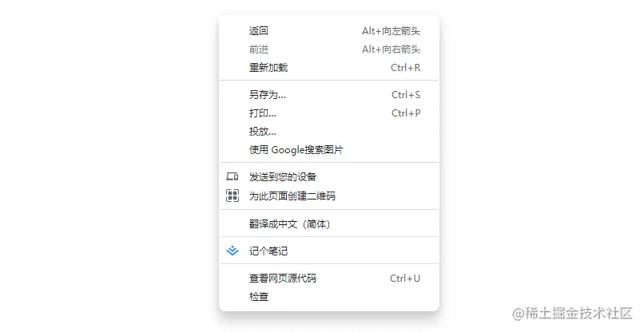This screenshot has height=332, width=644.
Task: Select 为此页面创建二维码 text
Action: (x=292, y=196)
